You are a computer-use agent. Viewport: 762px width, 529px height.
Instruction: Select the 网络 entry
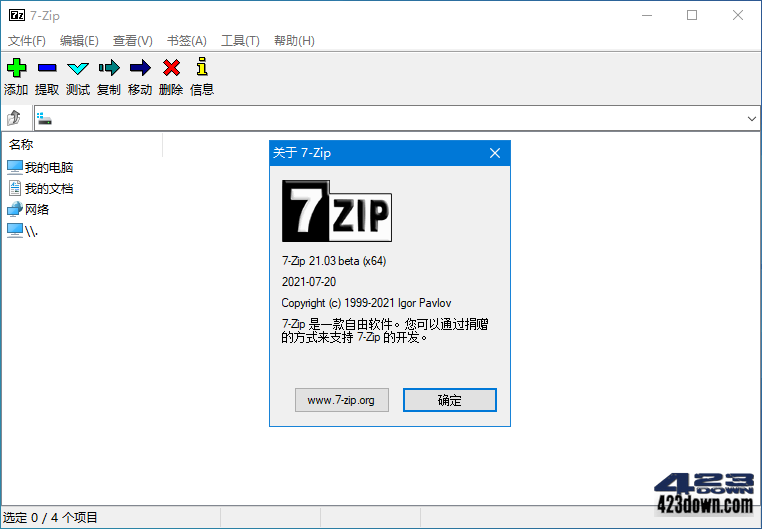pos(37,209)
